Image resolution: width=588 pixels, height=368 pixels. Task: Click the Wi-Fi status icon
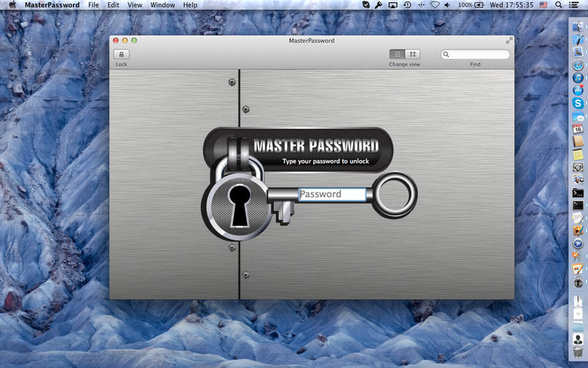(x=434, y=5)
